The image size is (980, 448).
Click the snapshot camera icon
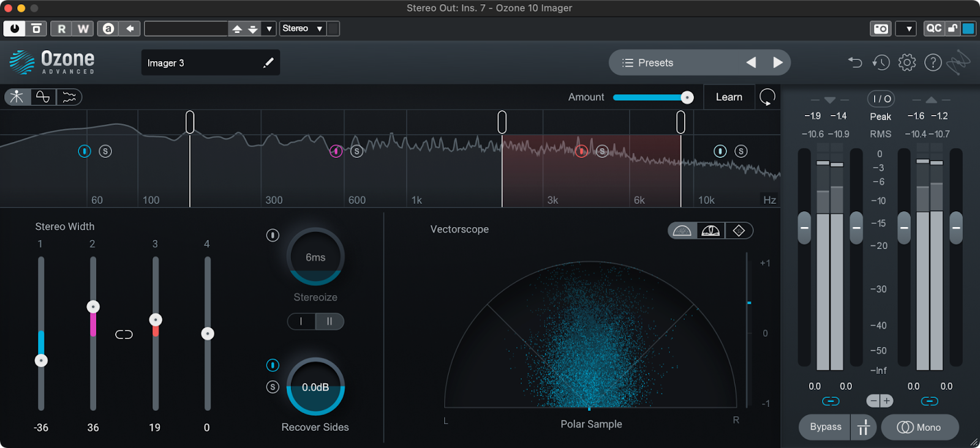pos(881,29)
